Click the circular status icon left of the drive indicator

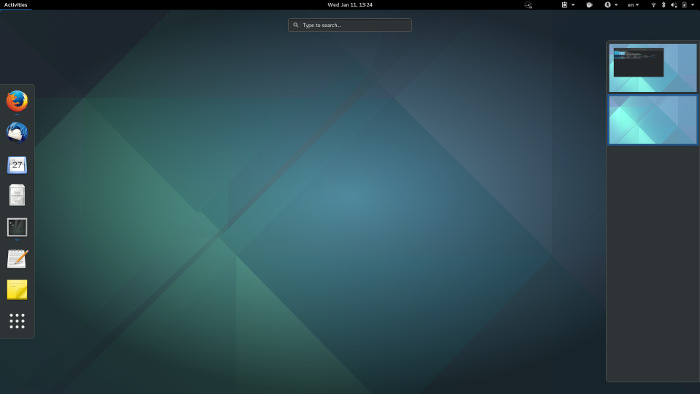(x=528, y=5)
